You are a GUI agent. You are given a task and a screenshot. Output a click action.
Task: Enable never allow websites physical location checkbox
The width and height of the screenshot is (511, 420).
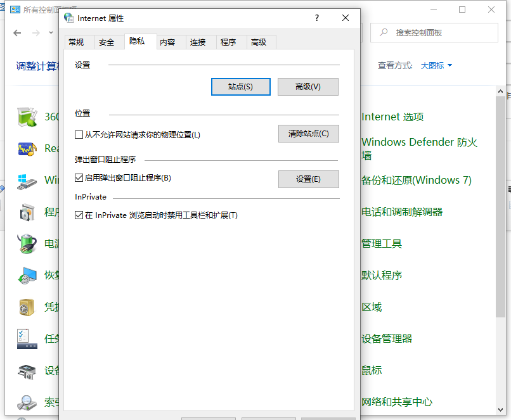79,135
